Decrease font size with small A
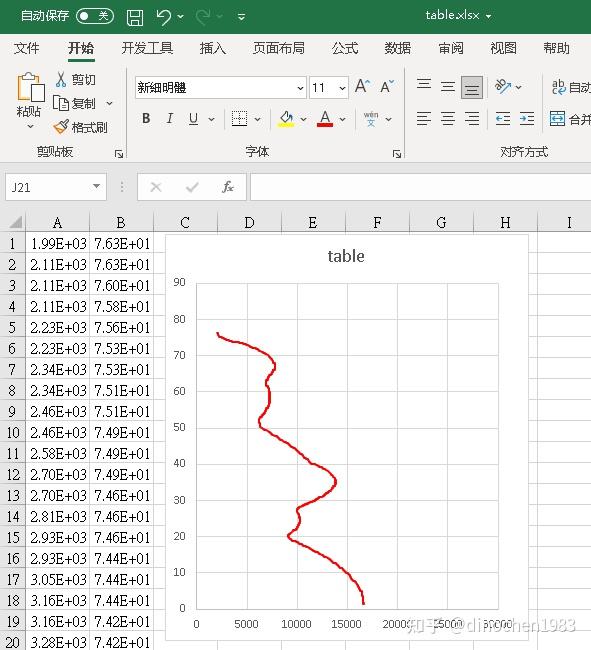The width and height of the screenshot is (591, 650). (387, 86)
